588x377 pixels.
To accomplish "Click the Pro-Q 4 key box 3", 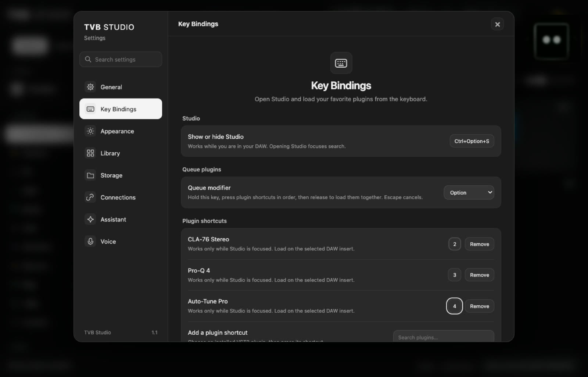I will tap(455, 275).
